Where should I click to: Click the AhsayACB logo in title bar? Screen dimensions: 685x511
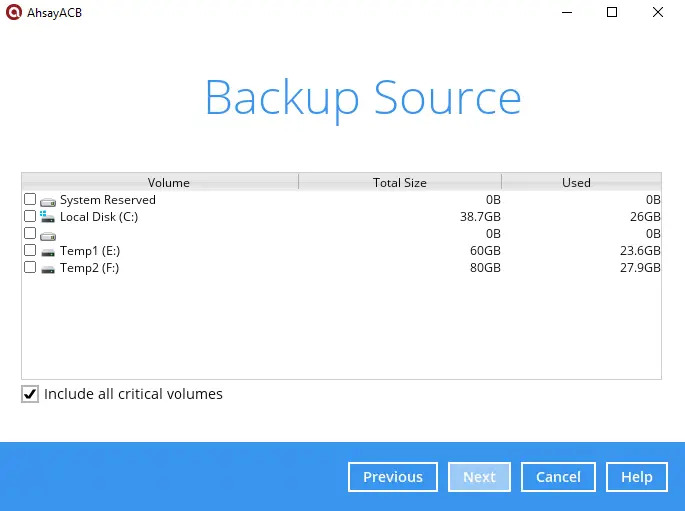[14, 13]
